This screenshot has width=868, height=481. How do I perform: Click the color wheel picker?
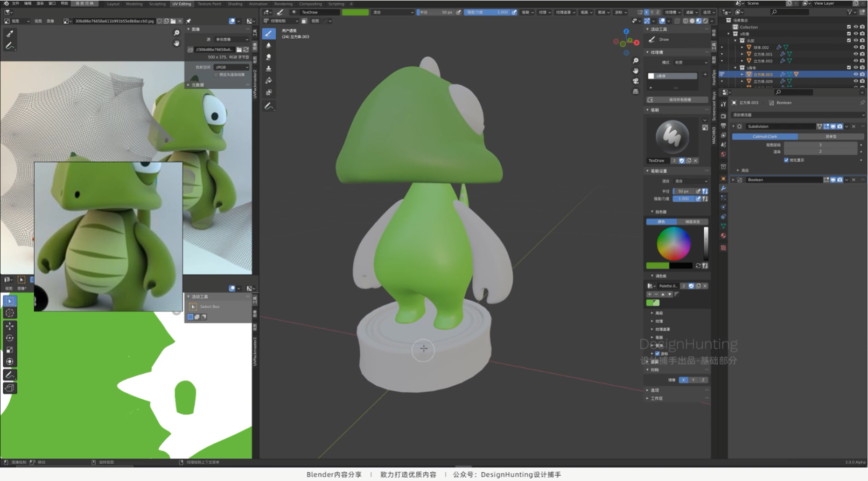pos(674,244)
